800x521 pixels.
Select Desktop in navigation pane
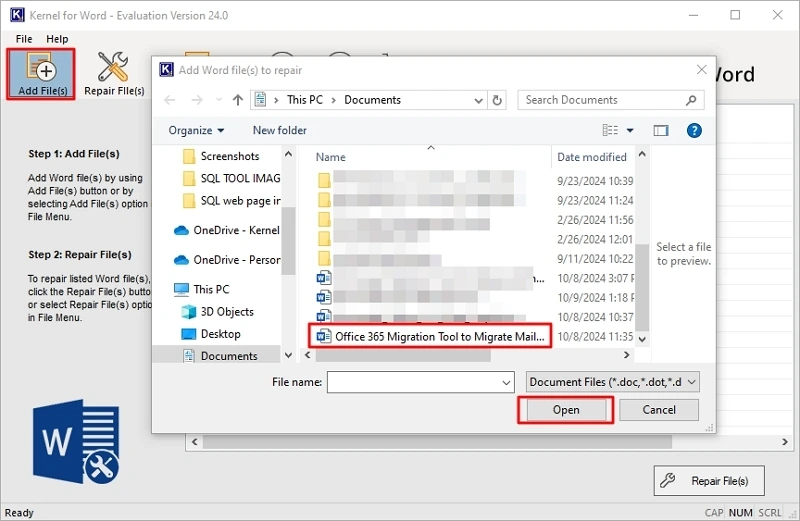pyautogui.click(x=211, y=334)
